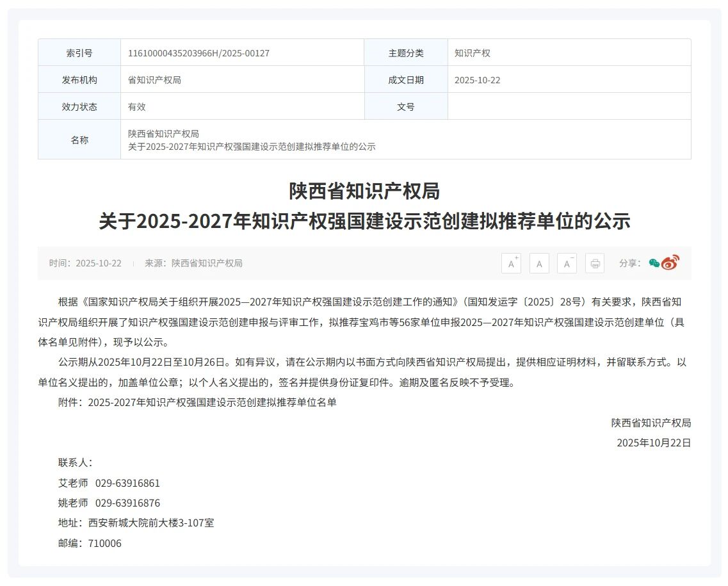Open attachment 2025-2027年知识产权强国建设示范创建拟推荐单位名单
728x586 pixels.
(x=212, y=403)
